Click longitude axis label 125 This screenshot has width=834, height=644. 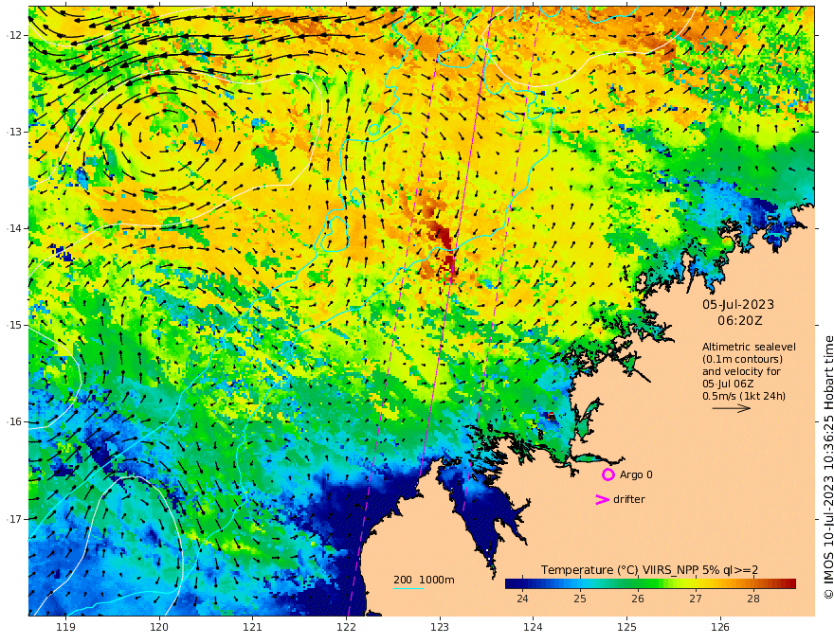pos(626,627)
